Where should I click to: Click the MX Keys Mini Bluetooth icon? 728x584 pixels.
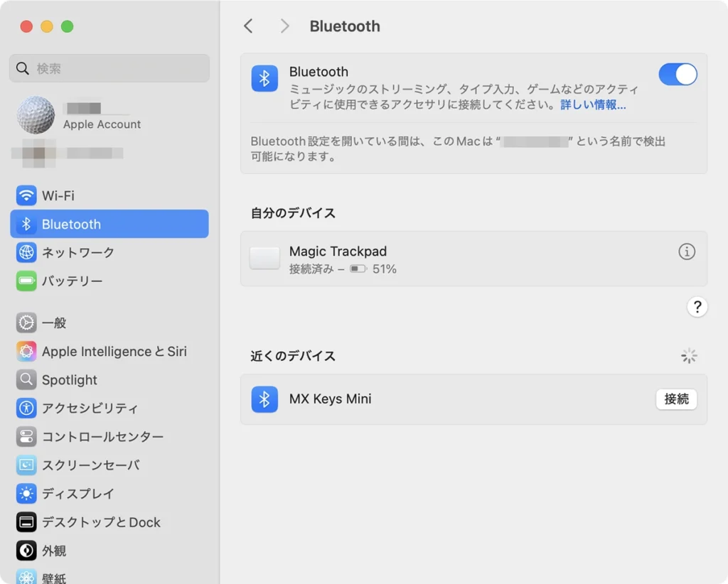264,399
